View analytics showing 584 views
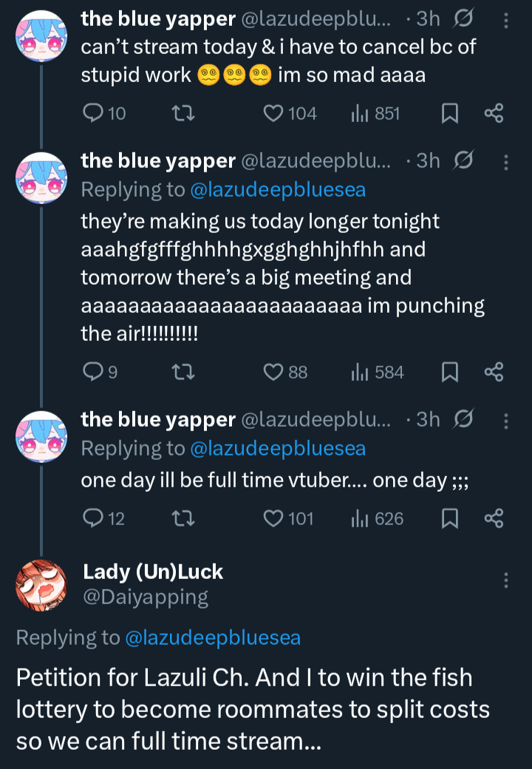Image resolution: width=532 pixels, height=769 pixels. (360, 372)
